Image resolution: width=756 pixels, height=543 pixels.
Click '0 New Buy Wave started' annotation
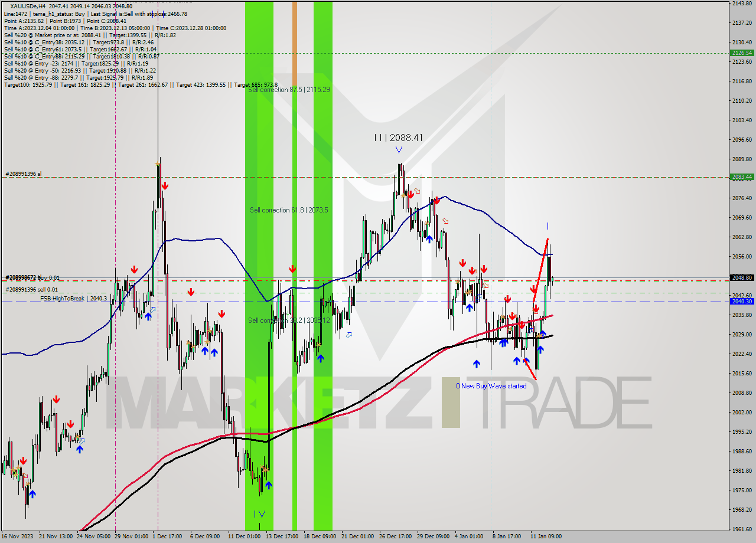(x=491, y=386)
